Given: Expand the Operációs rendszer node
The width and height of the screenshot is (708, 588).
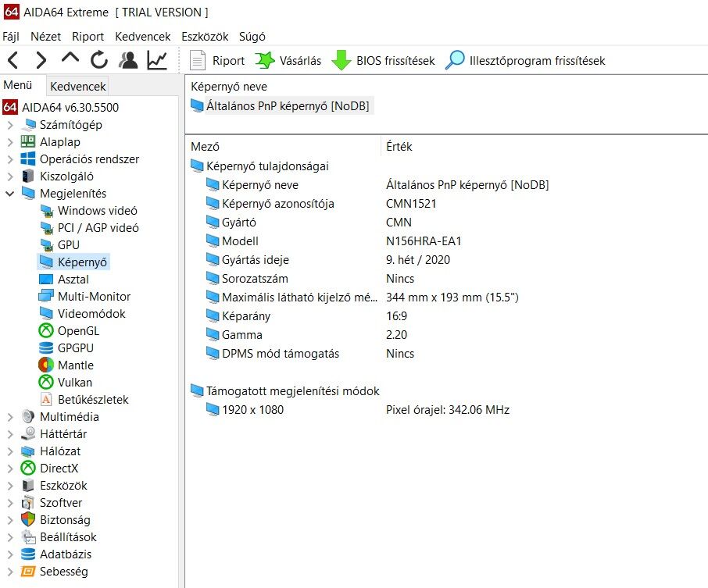Looking at the screenshot, I should pyautogui.click(x=10, y=159).
